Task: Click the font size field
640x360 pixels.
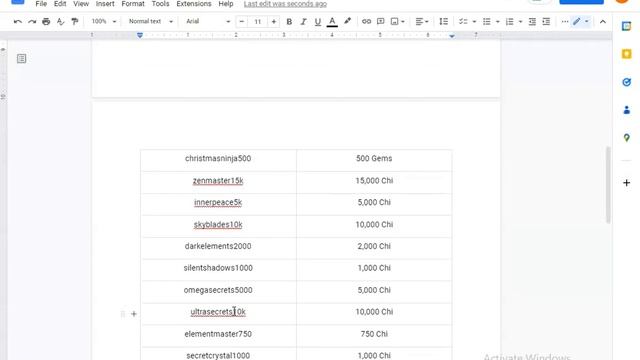Action: [x=258, y=22]
